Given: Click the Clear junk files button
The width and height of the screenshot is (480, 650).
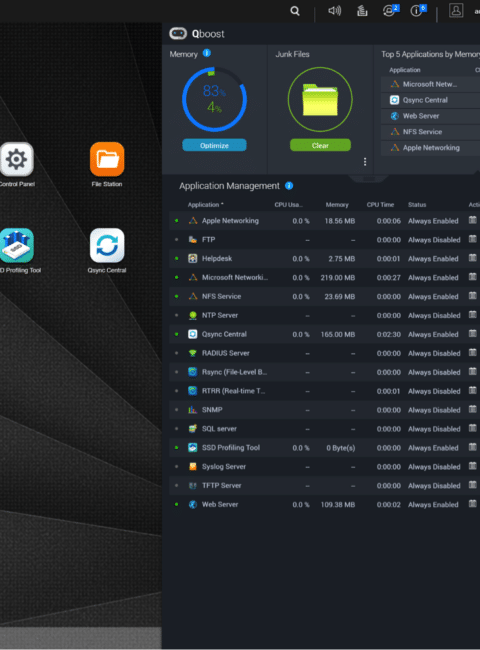Looking at the screenshot, I should (x=320, y=145).
